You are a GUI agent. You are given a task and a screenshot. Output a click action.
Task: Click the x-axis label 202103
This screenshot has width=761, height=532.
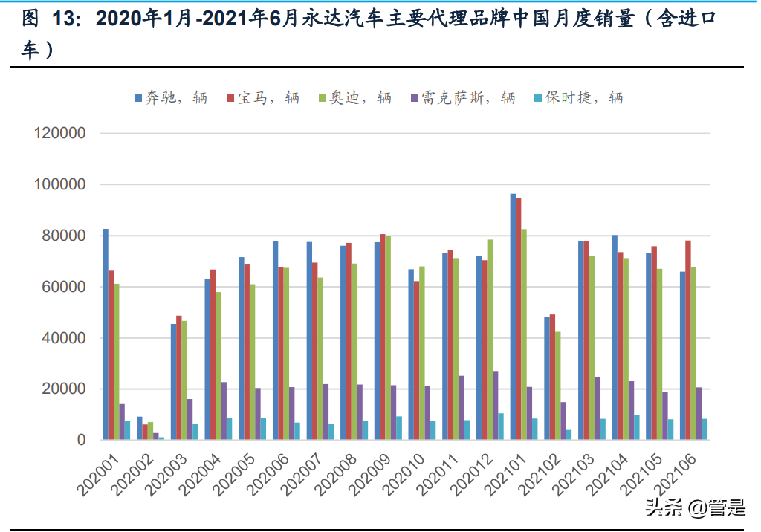pyautogui.click(x=573, y=475)
